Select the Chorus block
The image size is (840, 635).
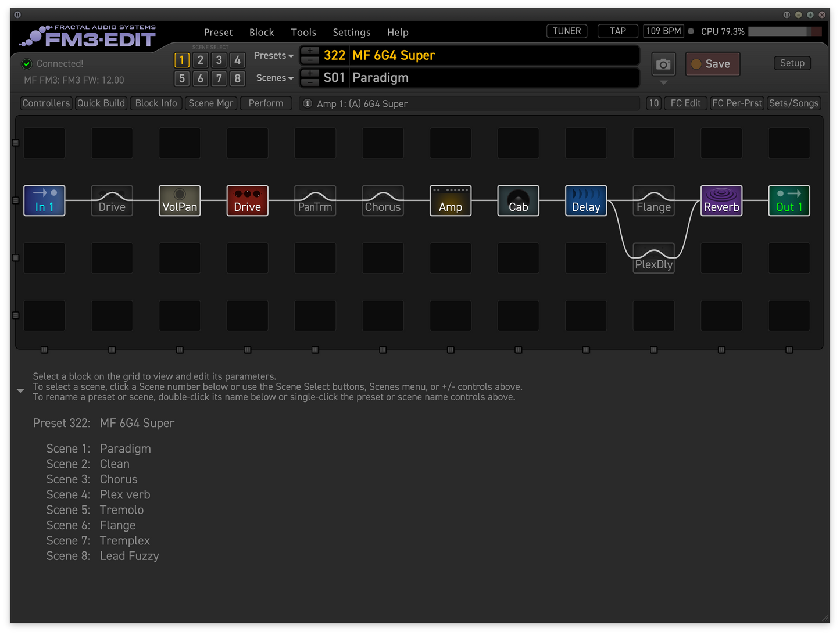383,200
